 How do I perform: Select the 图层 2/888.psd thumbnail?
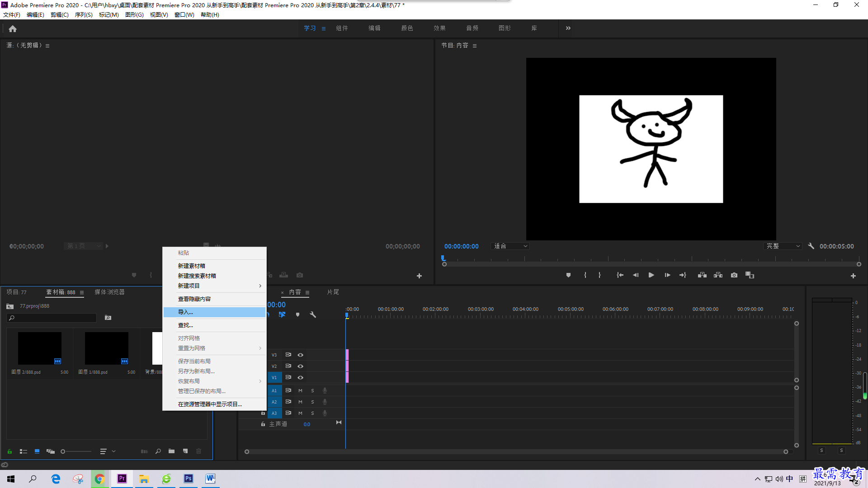click(40, 348)
